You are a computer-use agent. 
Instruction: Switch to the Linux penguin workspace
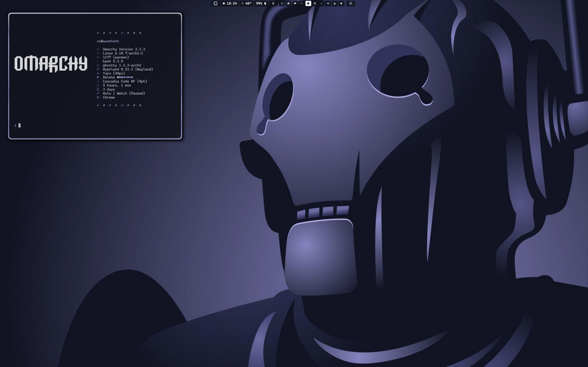pyautogui.click(x=282, y=3)
